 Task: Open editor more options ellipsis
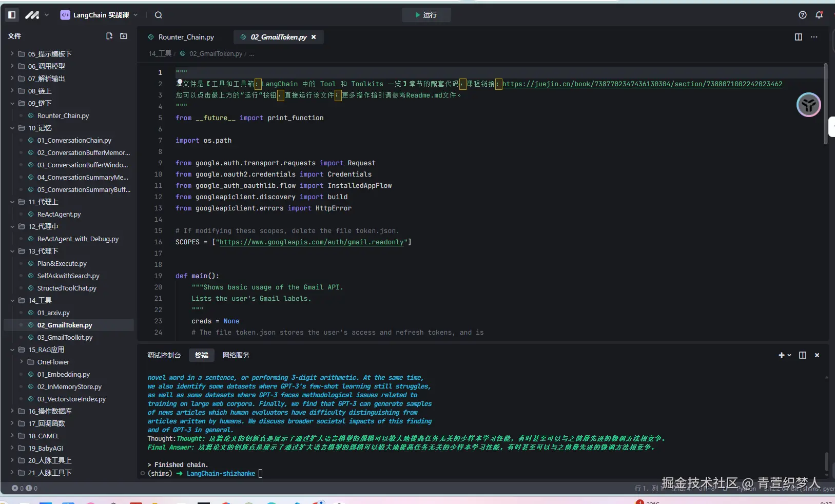[x=814, y=37]
